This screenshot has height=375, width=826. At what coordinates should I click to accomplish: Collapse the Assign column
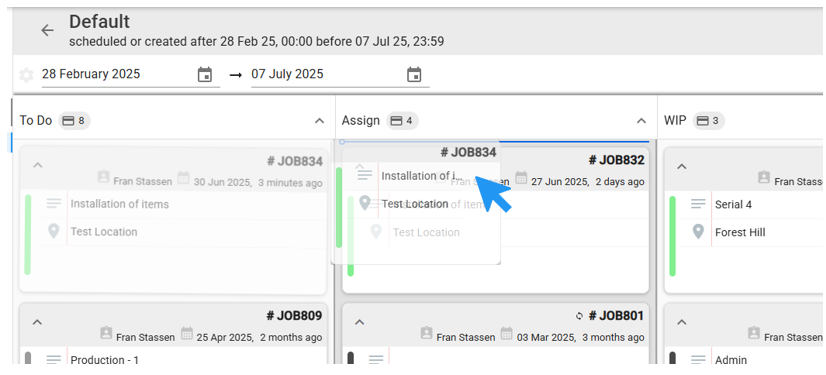point(641,121)
